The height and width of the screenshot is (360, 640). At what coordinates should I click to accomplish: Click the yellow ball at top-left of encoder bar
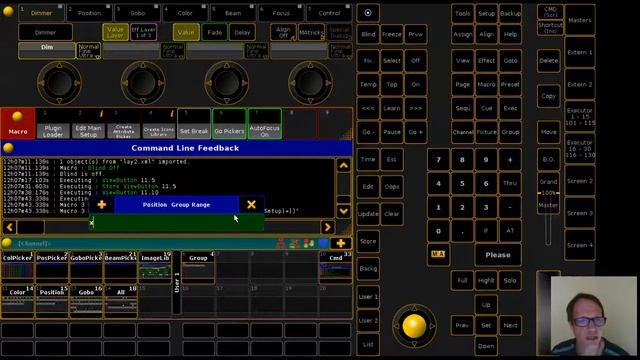pos(8,11)
